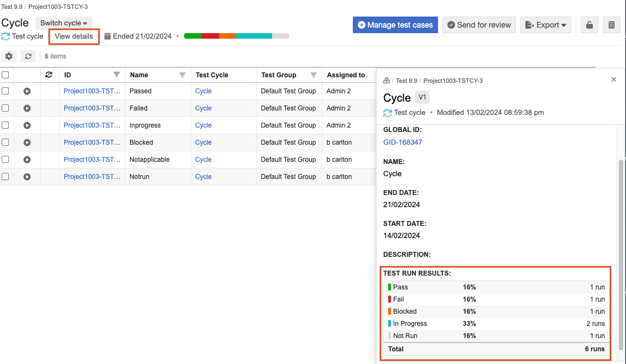Click the lock icon button

(590, 25)
